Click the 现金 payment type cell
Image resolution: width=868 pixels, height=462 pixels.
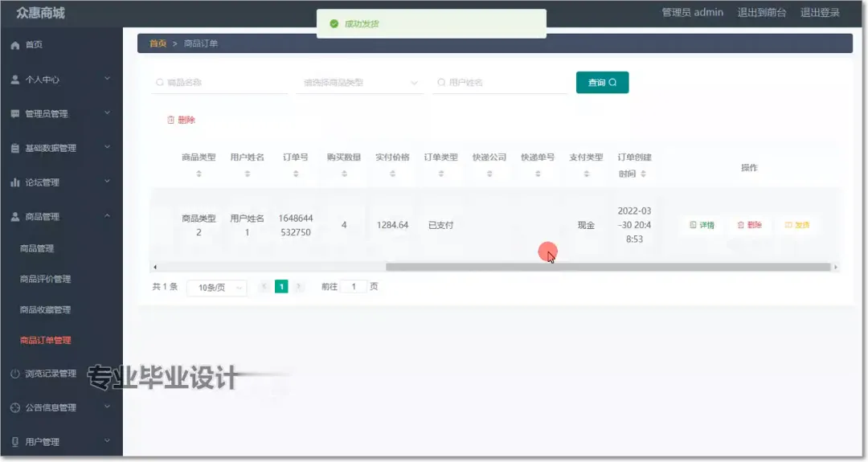(586, 225)
